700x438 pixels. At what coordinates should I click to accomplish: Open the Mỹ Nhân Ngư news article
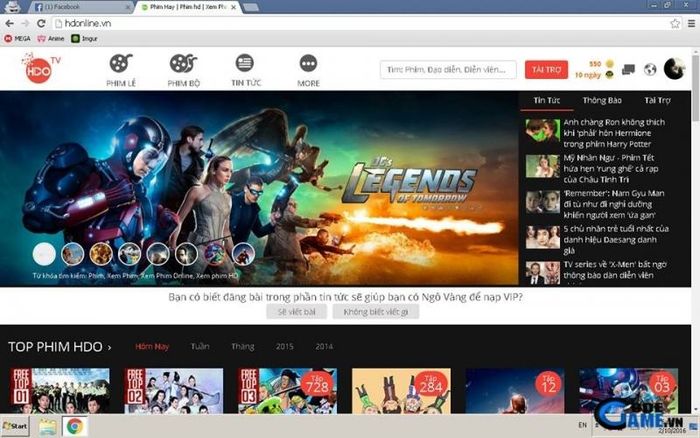611,169
